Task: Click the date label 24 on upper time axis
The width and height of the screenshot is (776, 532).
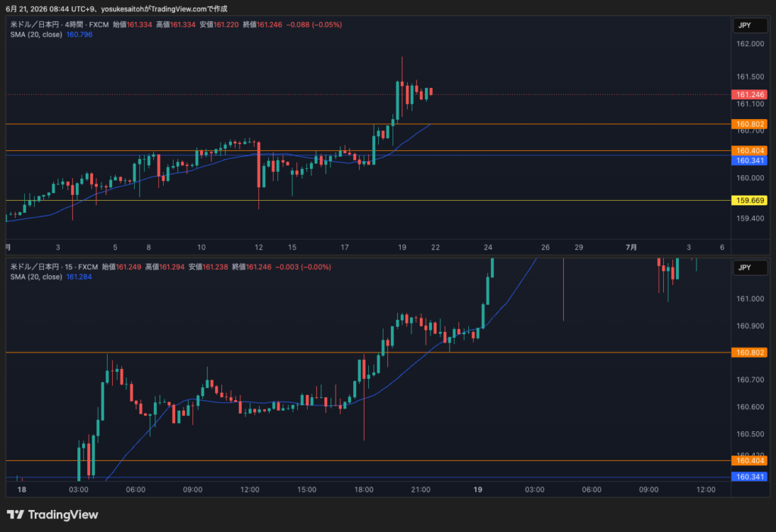Action: [x=488, y=248]
